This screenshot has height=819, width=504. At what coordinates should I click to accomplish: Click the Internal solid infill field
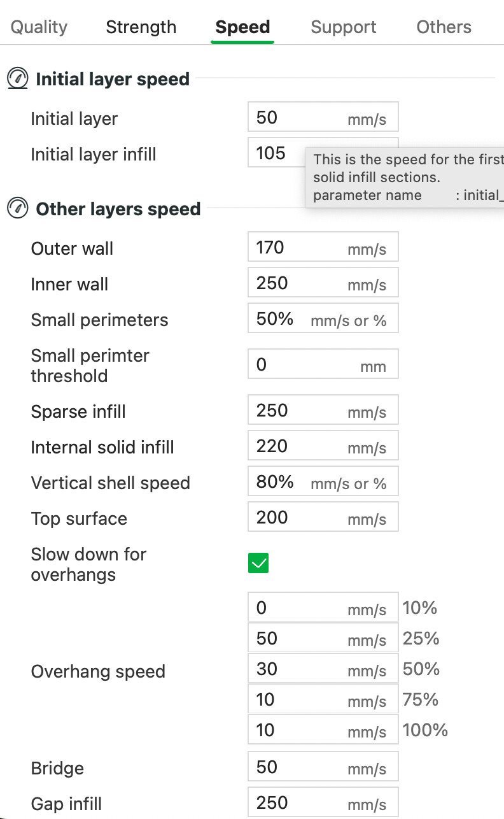tap(323, 446)
